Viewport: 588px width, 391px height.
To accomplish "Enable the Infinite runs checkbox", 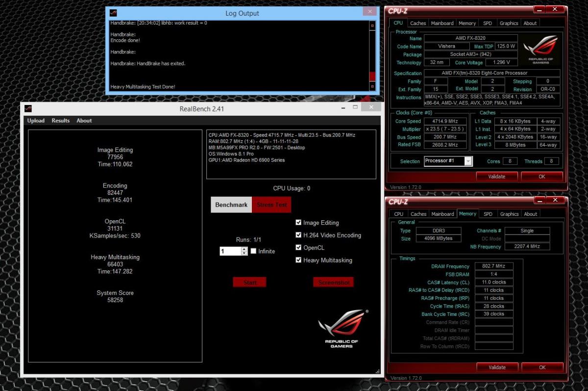I will click(253, 251).
